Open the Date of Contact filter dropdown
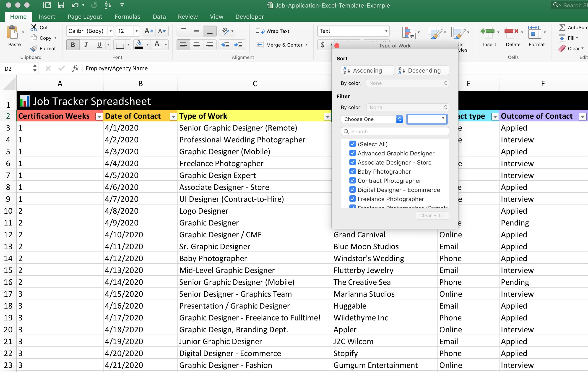This screenshot has width=588, height=372. pos(173,117)
